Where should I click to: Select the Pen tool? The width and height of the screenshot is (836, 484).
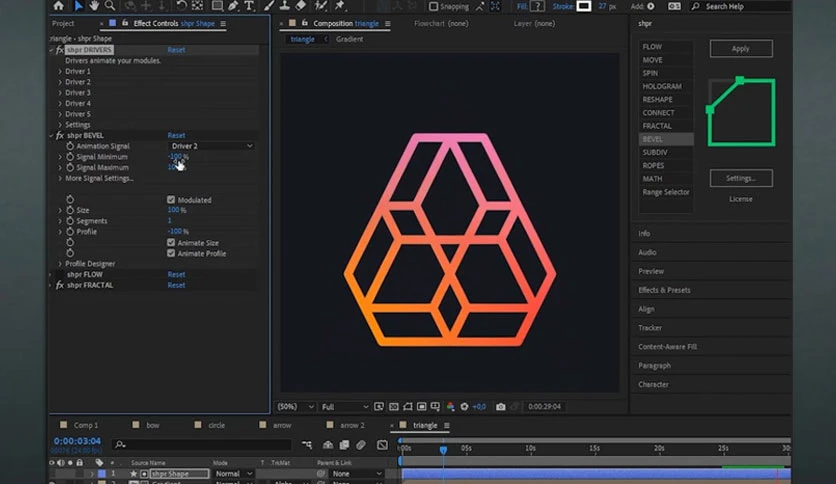click(x=233, y=6)
